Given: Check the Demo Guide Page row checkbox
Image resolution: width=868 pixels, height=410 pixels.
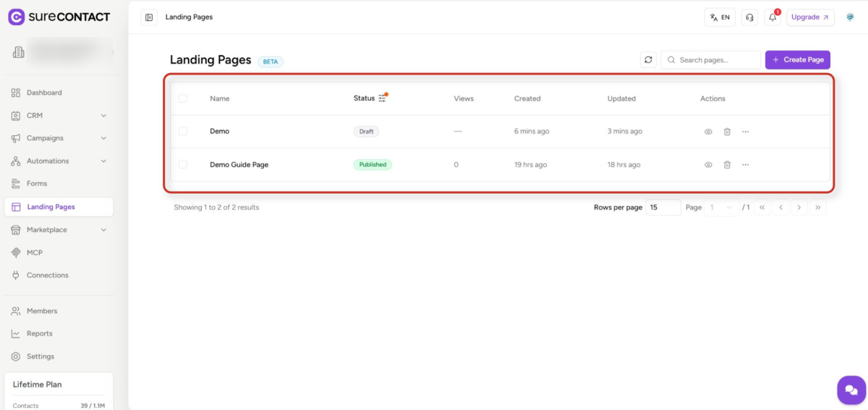Looking at the screenshot, I should coord(182,165).
